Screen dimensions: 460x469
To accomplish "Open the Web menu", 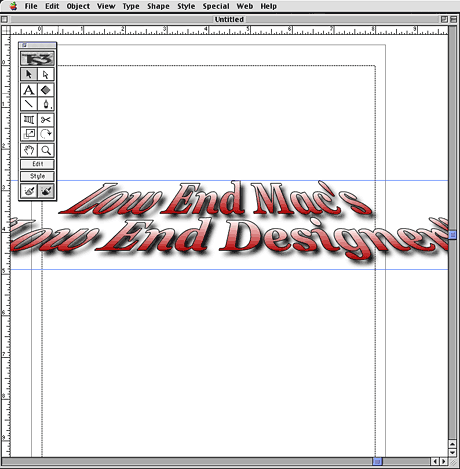I will (x=245, y=6).
